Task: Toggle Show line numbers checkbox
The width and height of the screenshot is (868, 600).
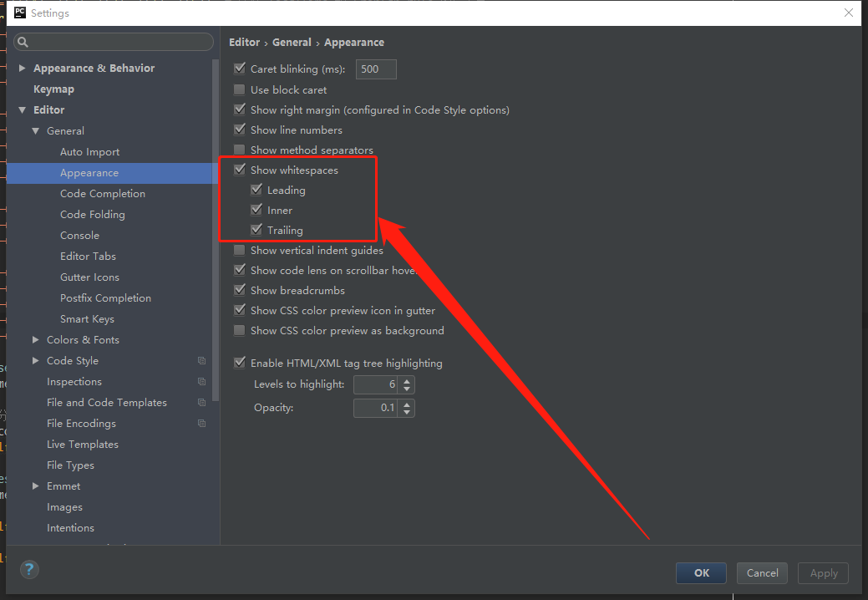Action: [240, 130]
